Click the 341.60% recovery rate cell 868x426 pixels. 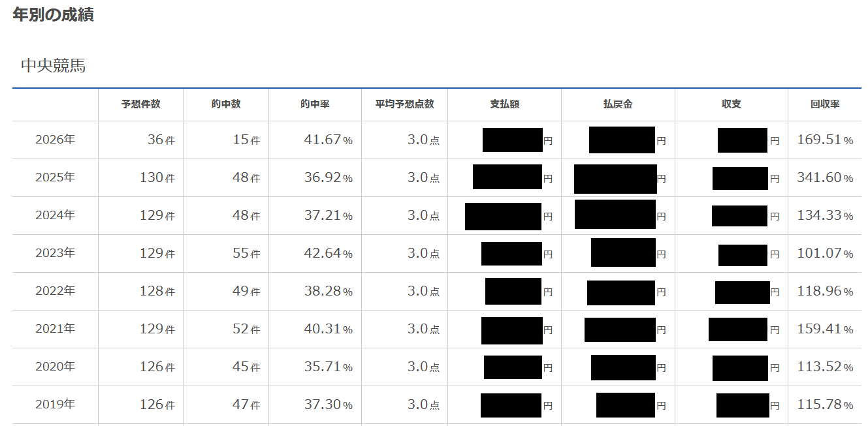coord(825,177)
